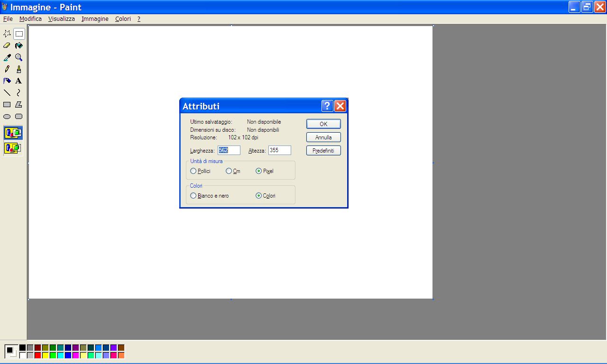
Task: Pick the magenta color swatch
Action: pos(75,355)
